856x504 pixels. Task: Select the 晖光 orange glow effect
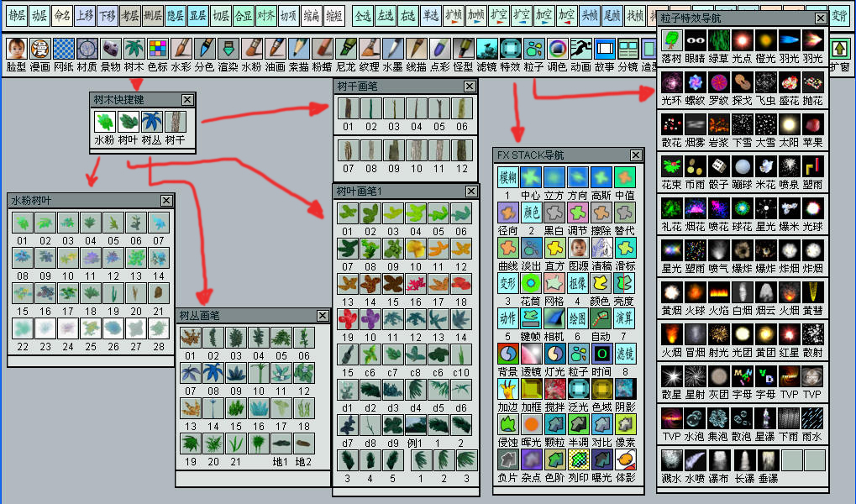[x=531, y=424]
